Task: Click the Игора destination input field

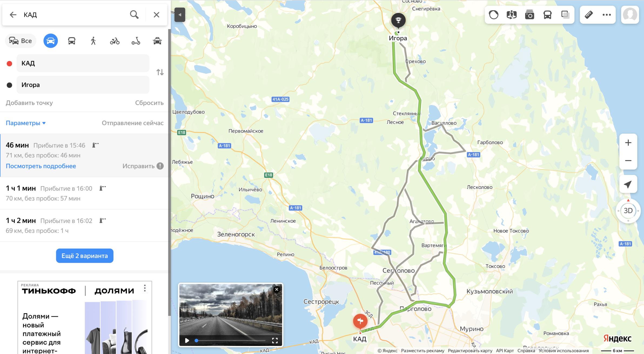Action: pos(83,85)
